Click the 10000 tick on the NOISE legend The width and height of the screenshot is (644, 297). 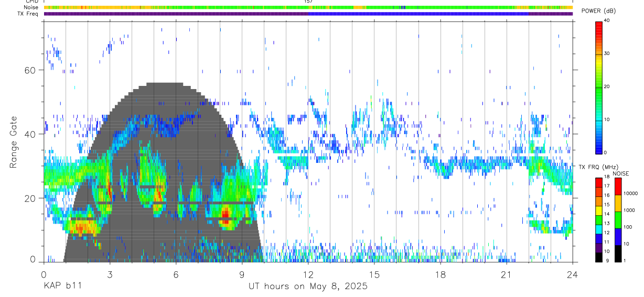point(630,194)
